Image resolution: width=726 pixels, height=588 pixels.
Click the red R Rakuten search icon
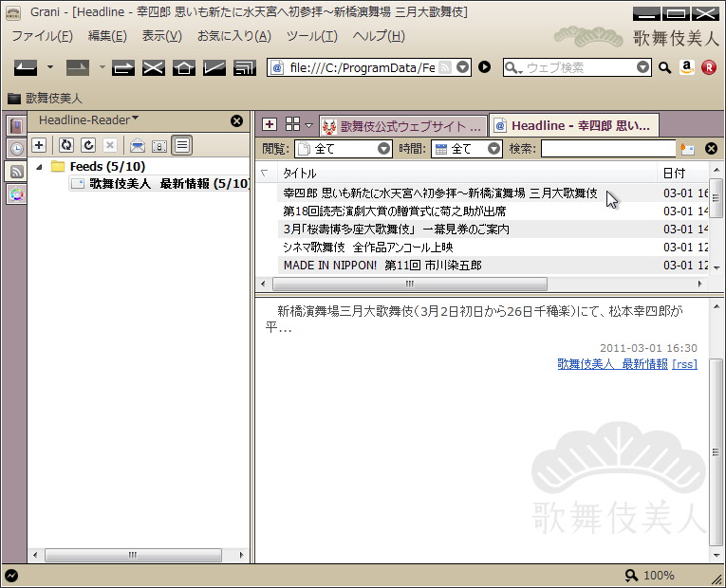pyautogui.click(x=708, y=67)
